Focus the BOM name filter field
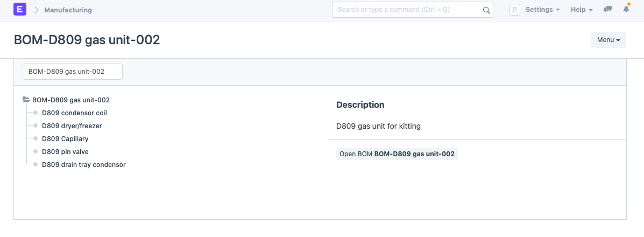Screen dimensions: 644x237 click(72, 71)
